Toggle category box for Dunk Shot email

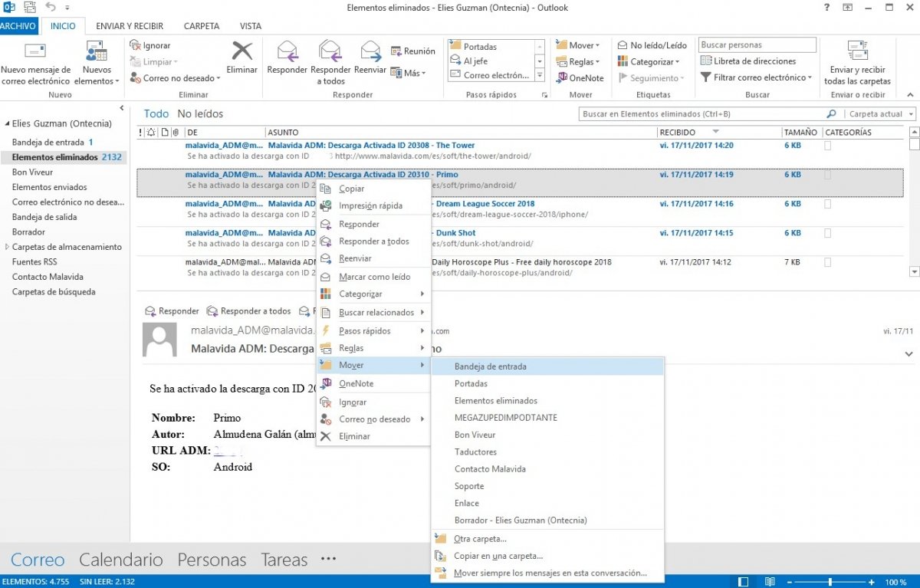click(827, 233)
